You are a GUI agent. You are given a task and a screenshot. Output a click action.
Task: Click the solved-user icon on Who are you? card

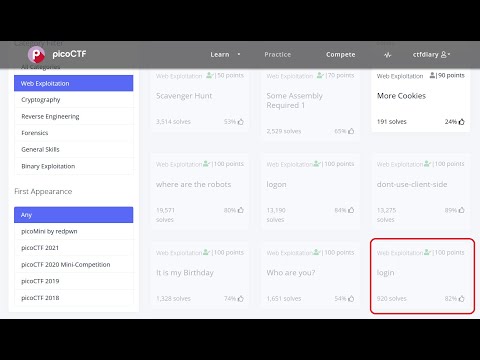pyautogui.click(x=317, y=252)
